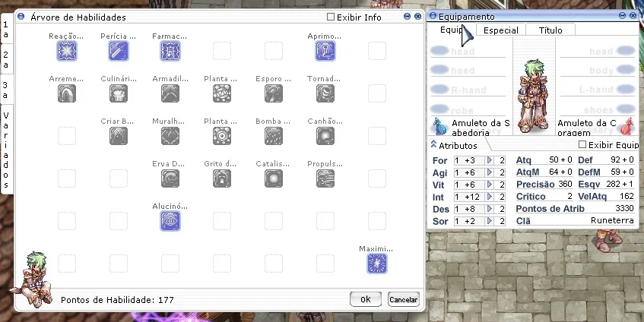644x322 pixels.
Task: Select the Esporo skill icon
Action: click(x=274, y=93)
